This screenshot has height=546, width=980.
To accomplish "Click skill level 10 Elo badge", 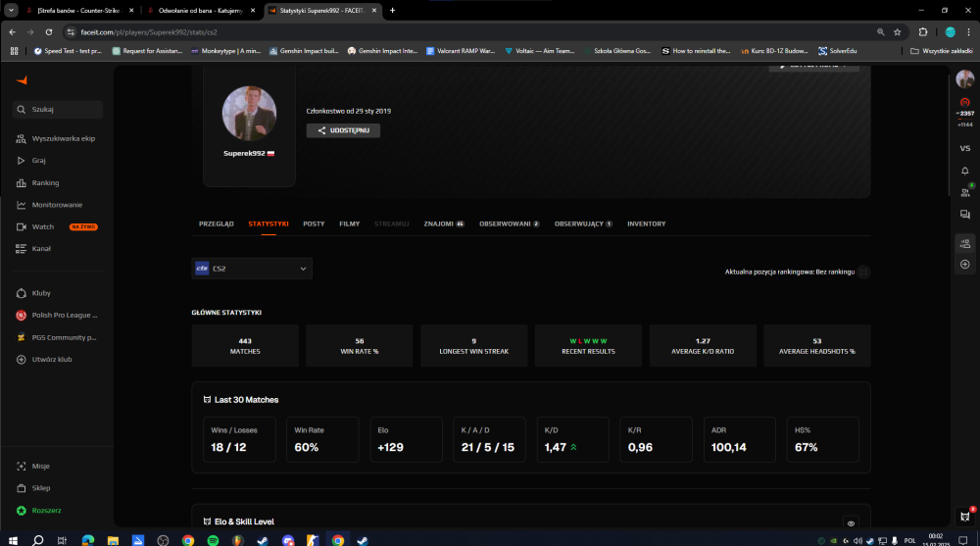I will coord(965,102).
